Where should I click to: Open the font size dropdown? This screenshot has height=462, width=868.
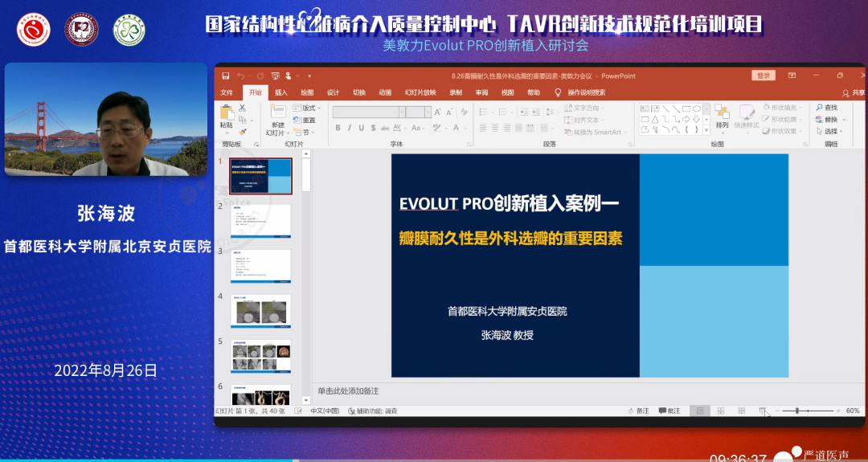(428, 112)
